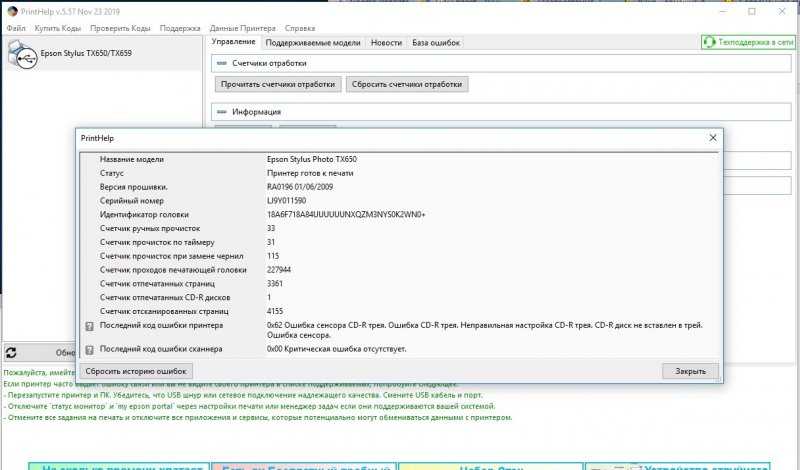Open the Файл menu

(x=15, y=28)
